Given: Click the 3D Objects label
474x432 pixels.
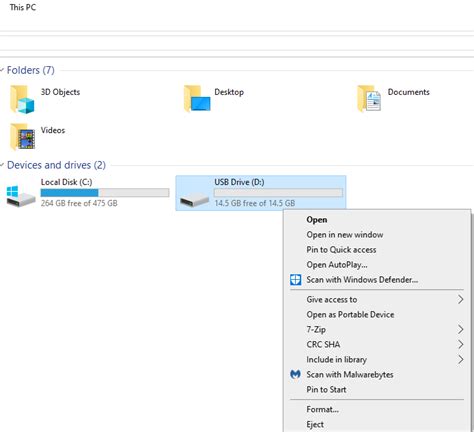Looking at the screenshot, I should coord(60,92).
